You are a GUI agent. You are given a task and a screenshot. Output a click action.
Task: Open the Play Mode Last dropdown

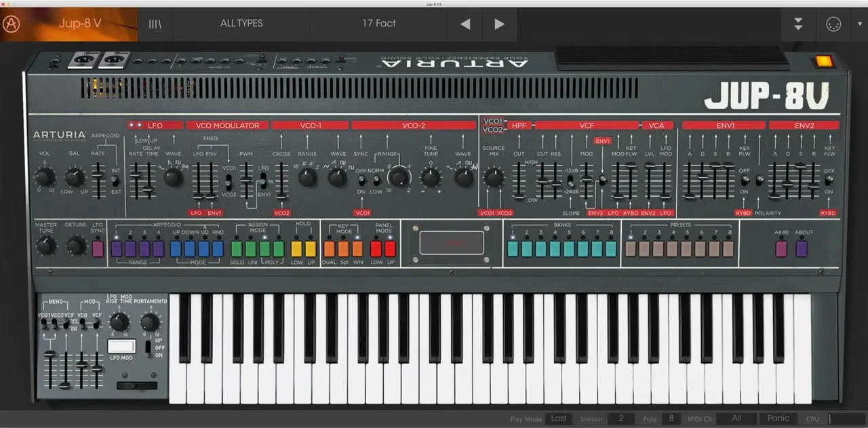point(559,419)
